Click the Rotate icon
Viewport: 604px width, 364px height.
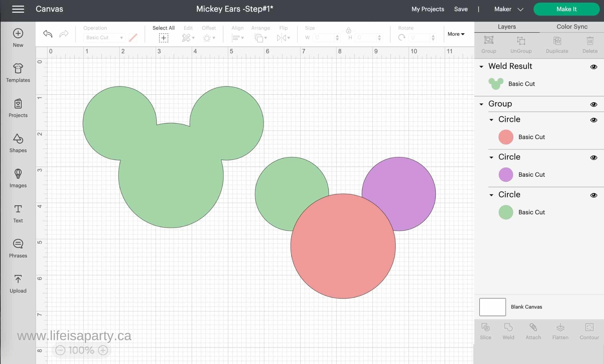click(401, 37)
